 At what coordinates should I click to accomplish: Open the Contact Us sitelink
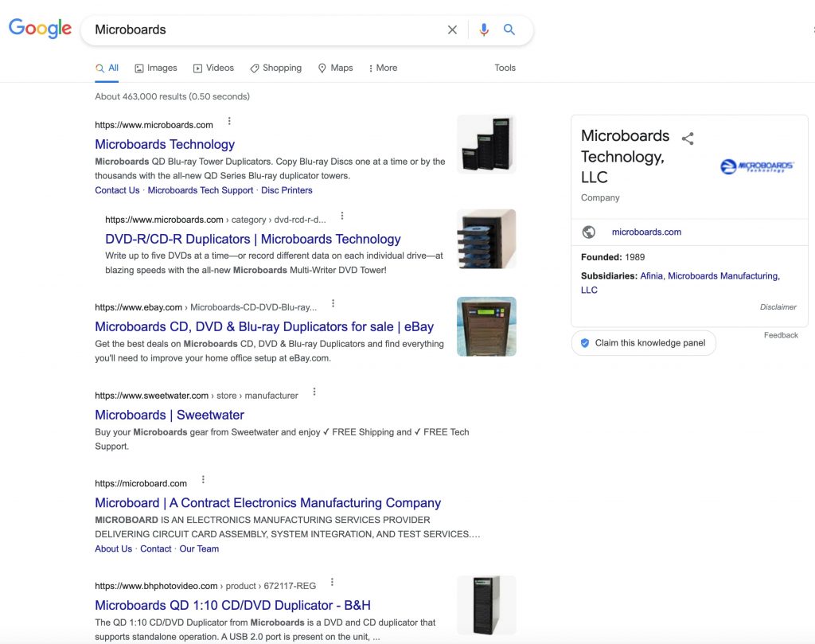[117, 190]
